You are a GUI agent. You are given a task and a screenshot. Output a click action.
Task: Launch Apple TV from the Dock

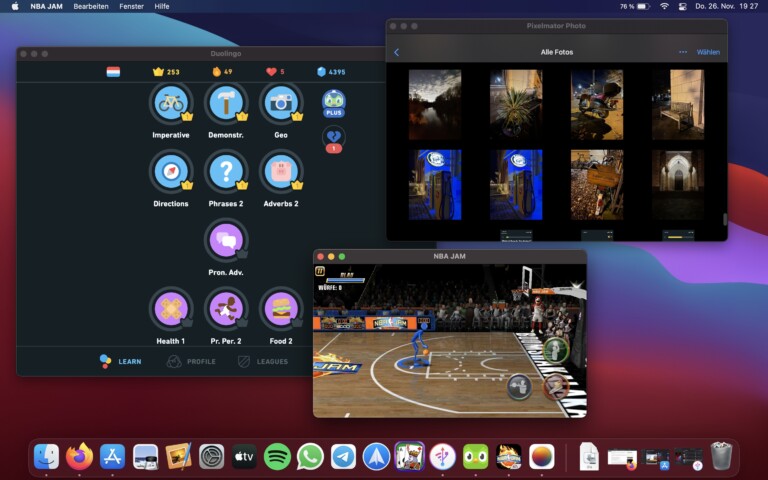tap(244, 456)
